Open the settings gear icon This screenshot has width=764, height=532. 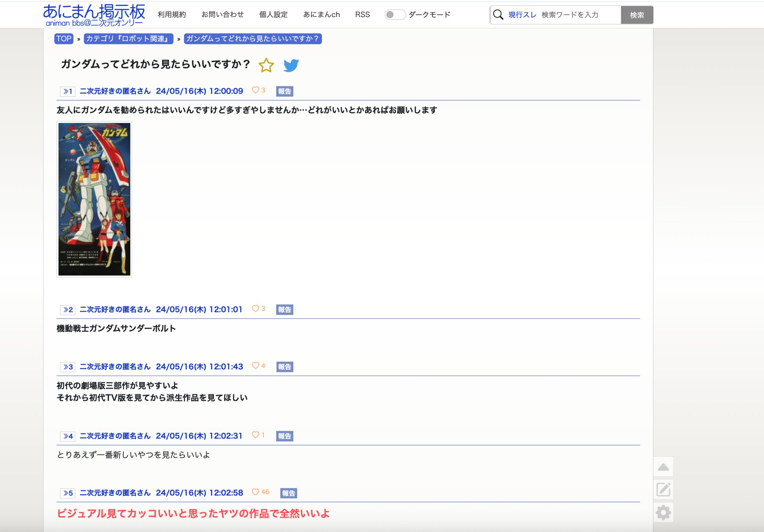pos(663,513)
